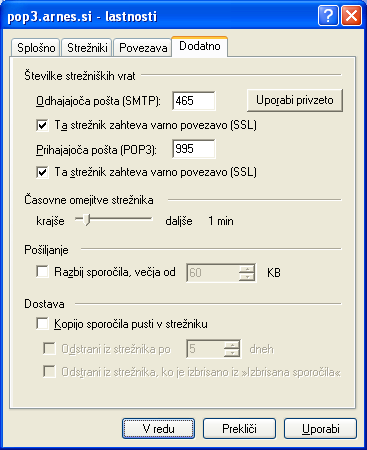
Task: Click down arrow on KB size spinner
Action: pos(247,277)
